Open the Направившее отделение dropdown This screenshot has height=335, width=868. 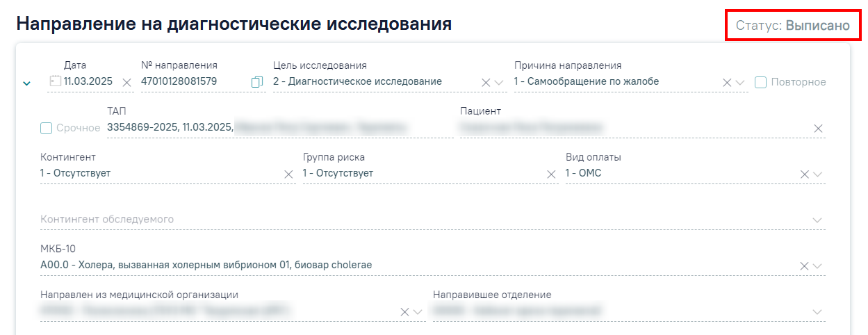(x=817, y=312)
